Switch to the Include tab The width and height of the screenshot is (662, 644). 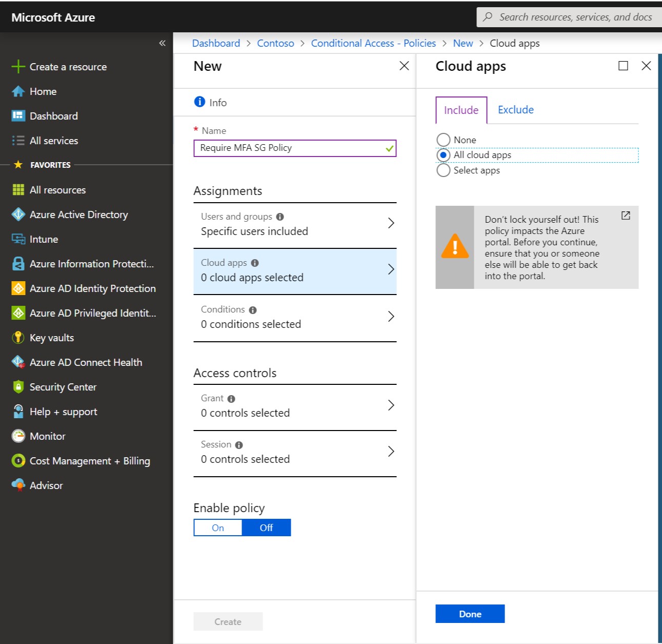click(461, 110)
